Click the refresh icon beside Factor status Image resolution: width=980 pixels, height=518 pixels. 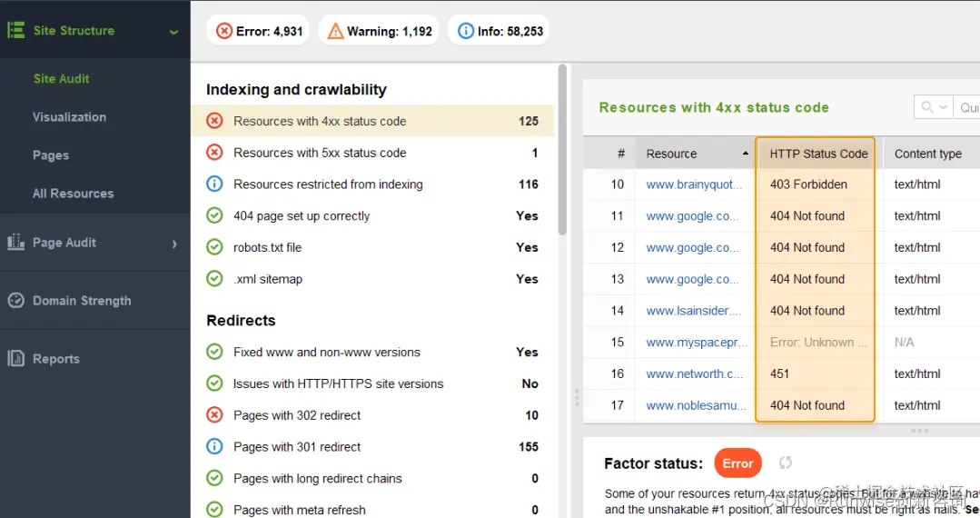786,463
